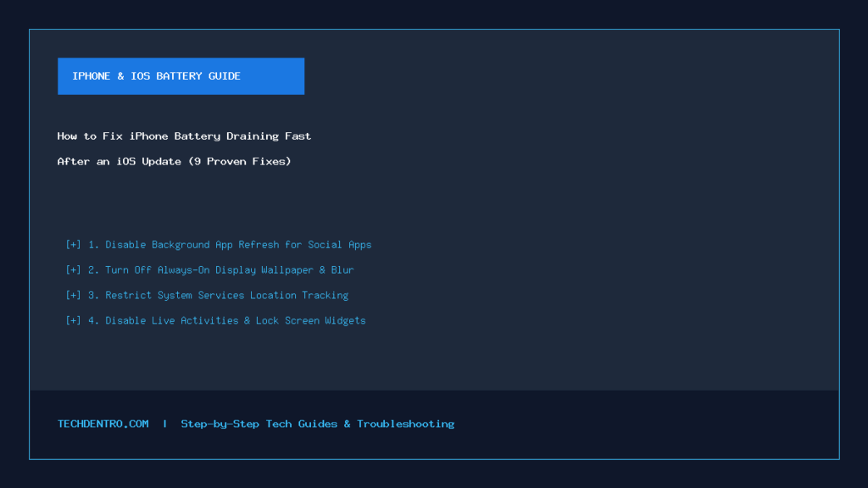Click the number 1 of the first fix
The image size is (868, 488).
click(93, 245)
